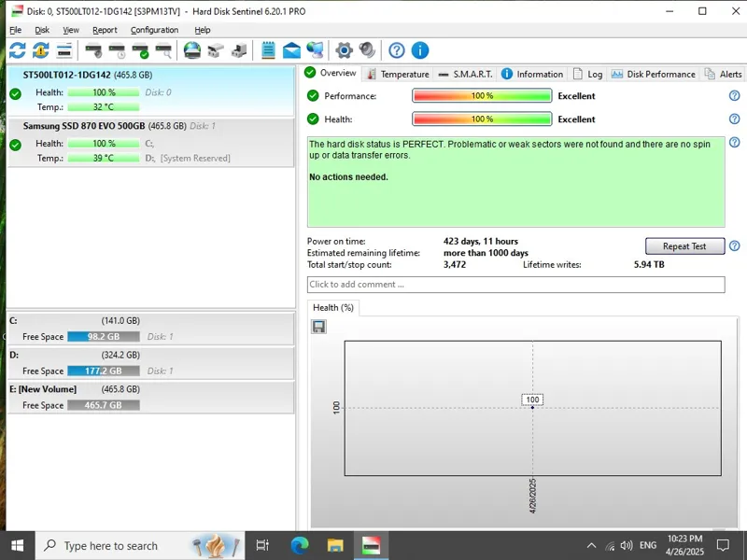Screen dimensions: 747x560
Task: Click the green check icon for Samsung SSD
Action: (x=15, y=145)
